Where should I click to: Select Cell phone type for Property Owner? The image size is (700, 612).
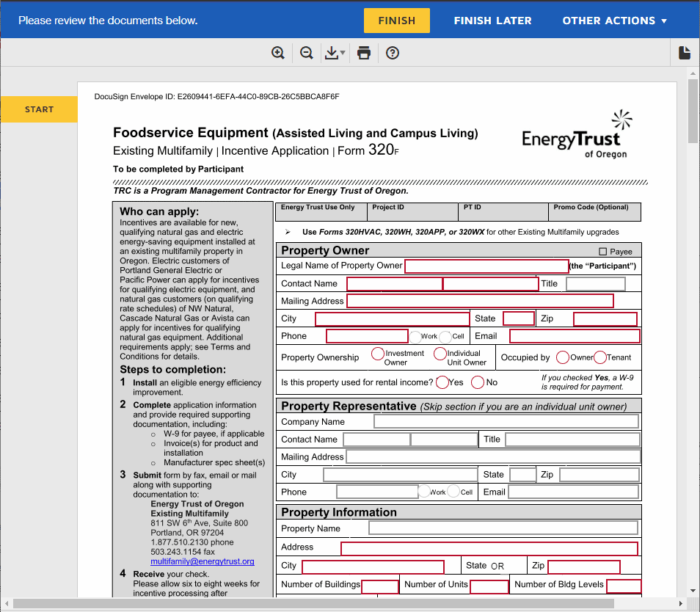click(445, 337)
